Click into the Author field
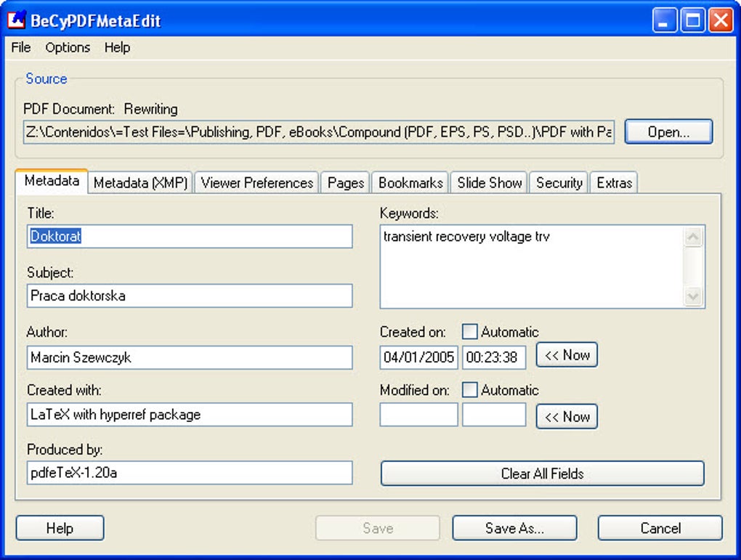This screenshot has width=741, height=560. pyautogui.click(x=190, y=357)
